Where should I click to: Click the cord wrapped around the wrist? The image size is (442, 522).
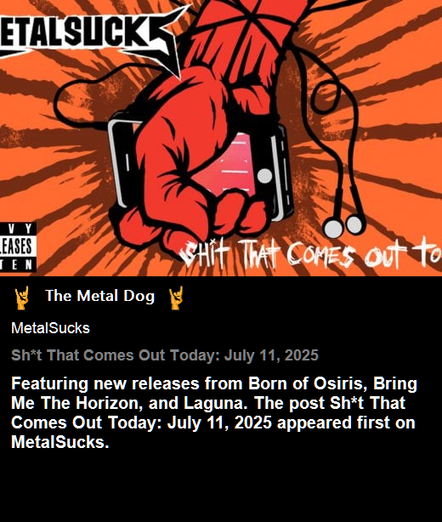(x=247, y=20)
